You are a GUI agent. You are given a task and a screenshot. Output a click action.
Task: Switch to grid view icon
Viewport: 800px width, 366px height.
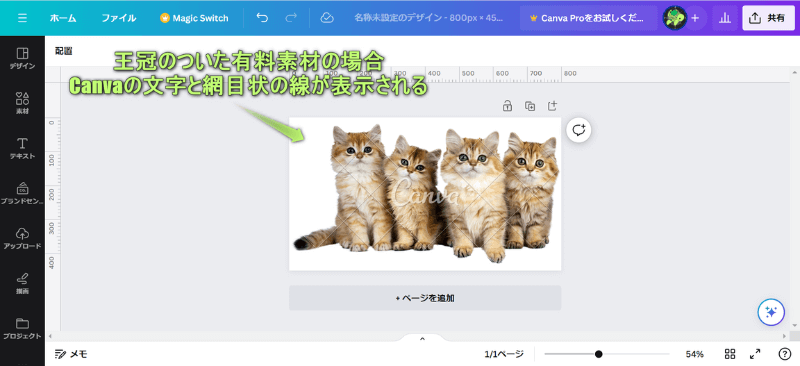730,354
